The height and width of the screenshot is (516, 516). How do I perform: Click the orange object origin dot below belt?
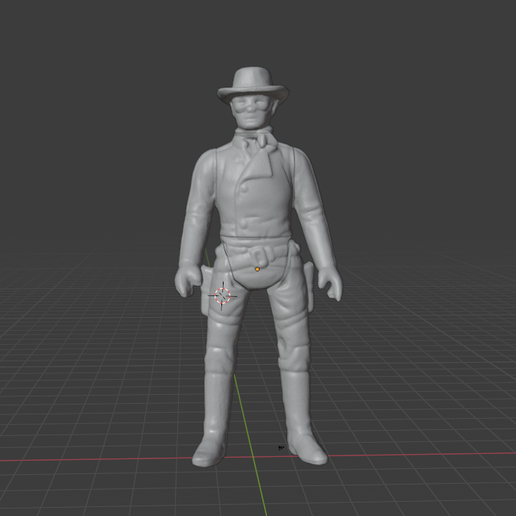pyautogui.click(x=257, y=269)
